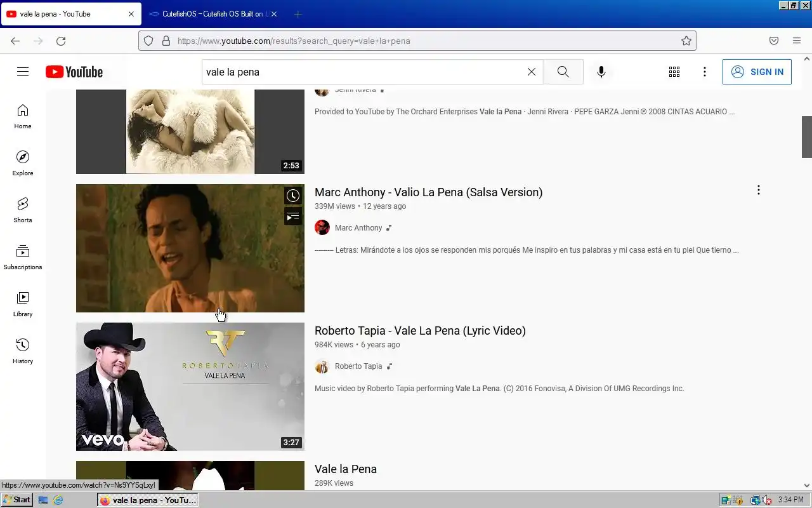
Task: Open the YouTube hamburger guide menu
Action: pyautogui.click(x=23, y=72)
